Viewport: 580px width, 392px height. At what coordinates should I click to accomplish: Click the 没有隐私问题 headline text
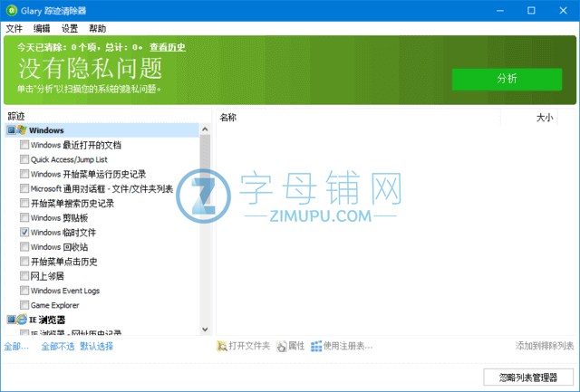pos(91,69)
